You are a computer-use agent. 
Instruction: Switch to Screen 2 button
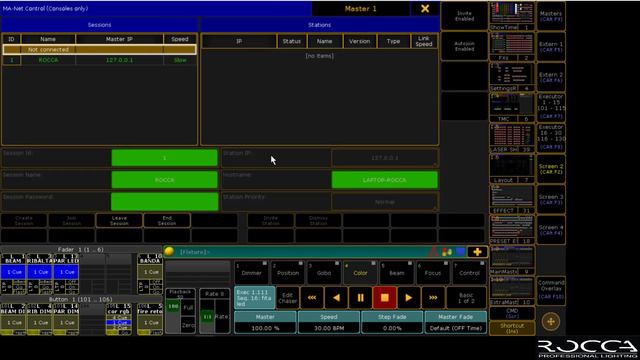pyautogui.click(x=551, y=169)
